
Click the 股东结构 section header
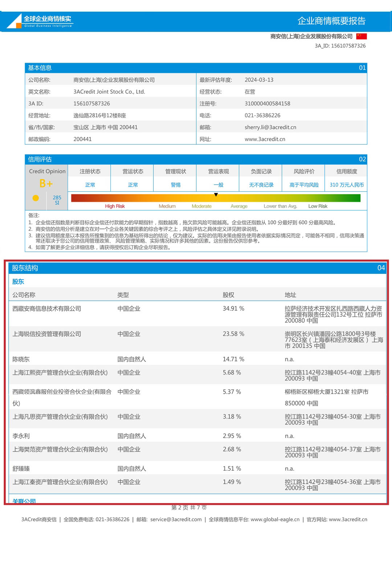(x=197, y=268)
